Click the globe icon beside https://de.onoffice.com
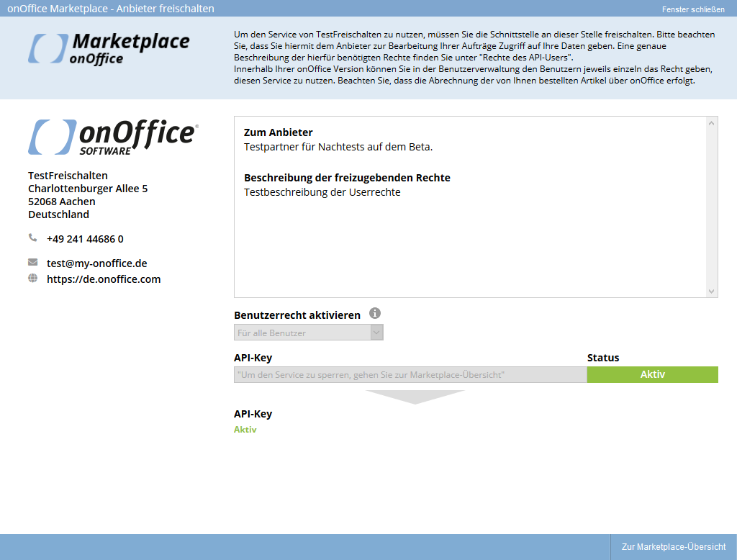This screenshot has width=737, height=560. point(32,279)
